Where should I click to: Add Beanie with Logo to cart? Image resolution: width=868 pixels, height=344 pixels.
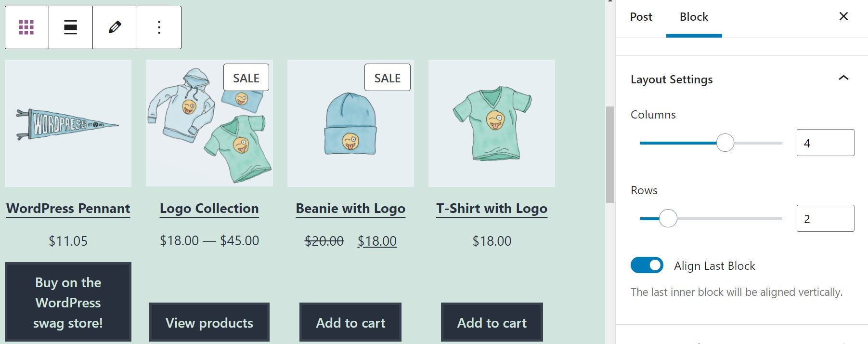point(350,322)
